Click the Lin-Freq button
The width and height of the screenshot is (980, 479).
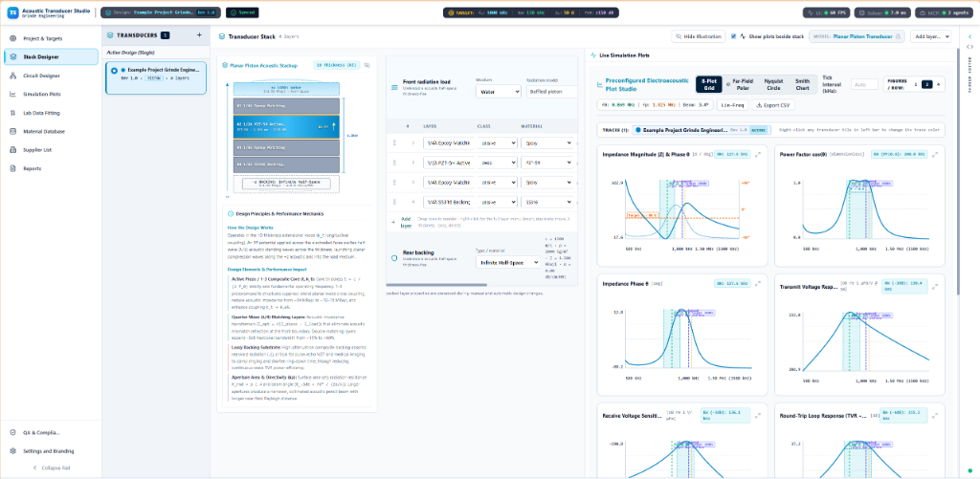[x=732, y=105]
